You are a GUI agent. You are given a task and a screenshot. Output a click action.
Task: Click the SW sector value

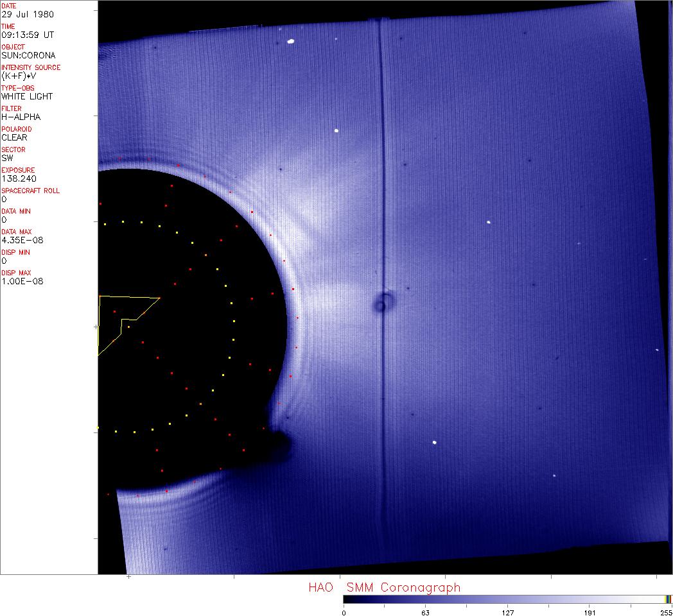tap(7, 158)
